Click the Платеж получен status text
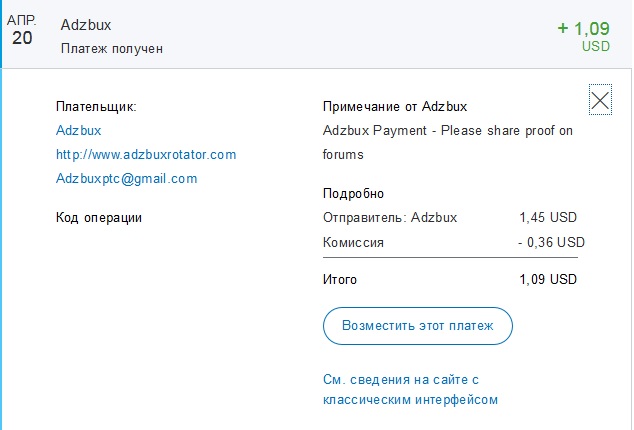The width and height of the screenshot is (634, 430). click(112, 49)
